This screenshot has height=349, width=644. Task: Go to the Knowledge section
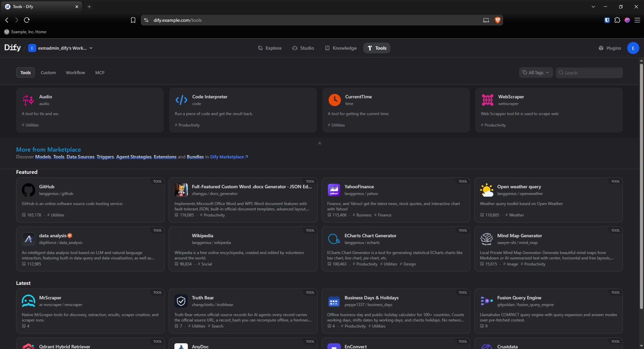[341, 48]
